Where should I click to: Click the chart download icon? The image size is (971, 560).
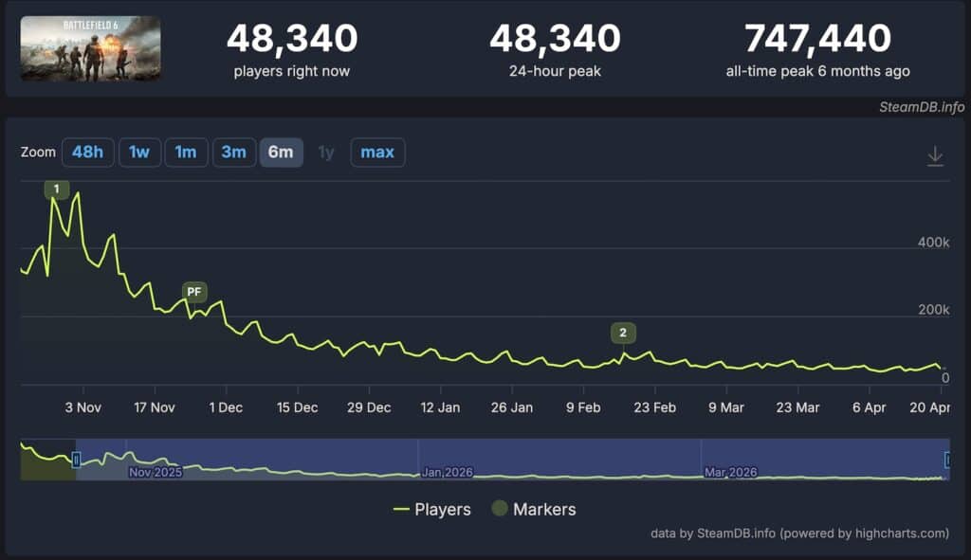935,156
